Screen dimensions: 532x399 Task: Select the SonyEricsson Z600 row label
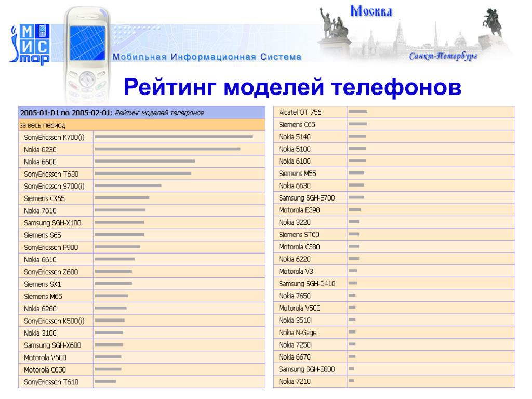(51, 272)
